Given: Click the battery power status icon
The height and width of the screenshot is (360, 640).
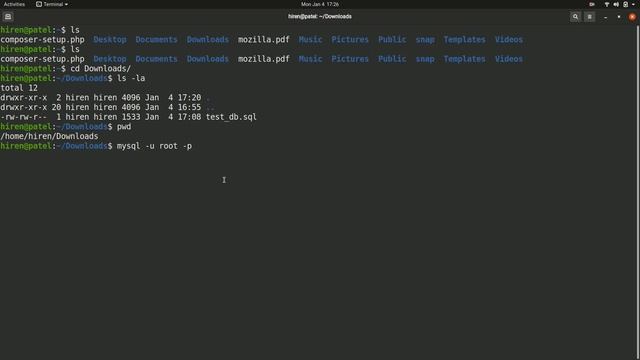Looking at the screenshot, I should (x=625, y=4).
